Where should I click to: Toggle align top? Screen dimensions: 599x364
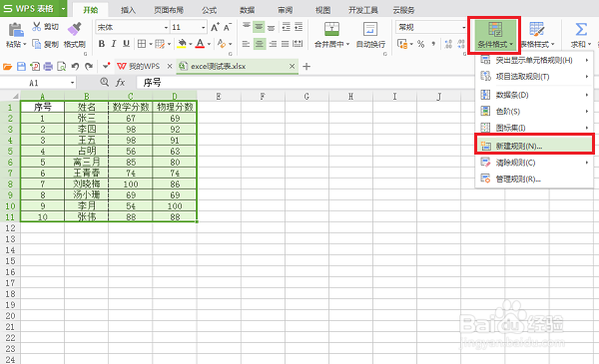coord(247,27)
